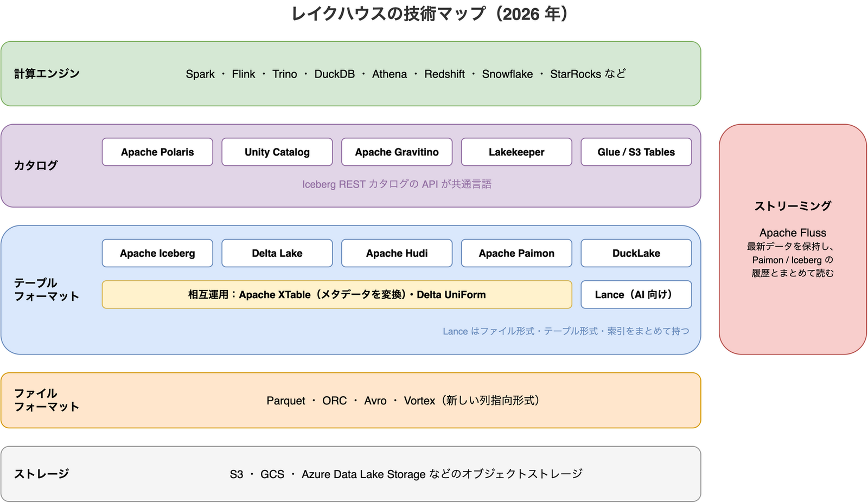The image size is (868, 503).
Task: Click the Spark engine name
Action: point(200,74)
